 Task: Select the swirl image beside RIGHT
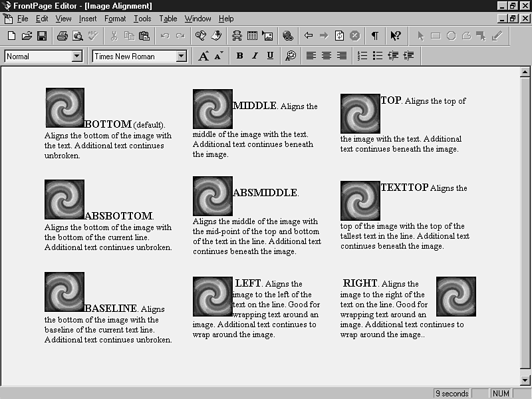pyautogui.click(x=456, y=297)
